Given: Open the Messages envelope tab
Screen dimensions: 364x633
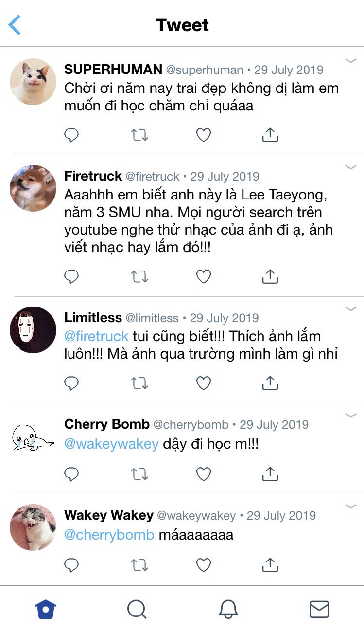Looking at the screenshot, I should click(x=319, y=609).
